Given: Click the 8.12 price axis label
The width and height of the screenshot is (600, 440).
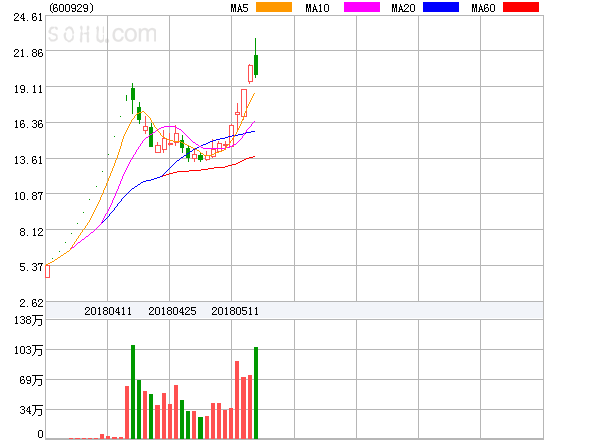Looking at the screenshot, I should 31,232.
